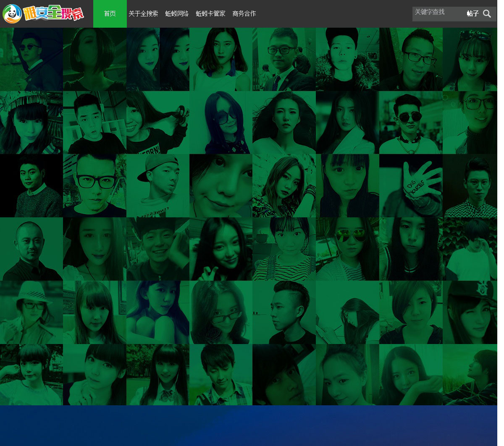Open the DIG YOURSELF palm photo
504x446 pixels.
411,185
